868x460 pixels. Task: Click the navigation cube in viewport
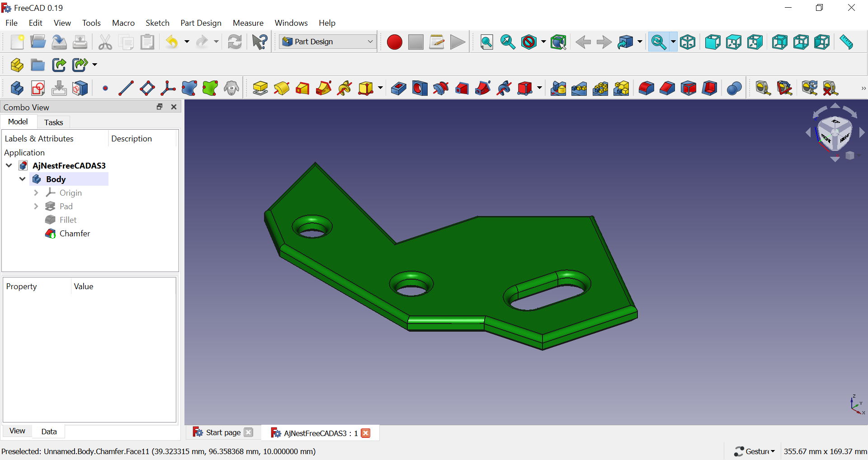click(835, 133)
